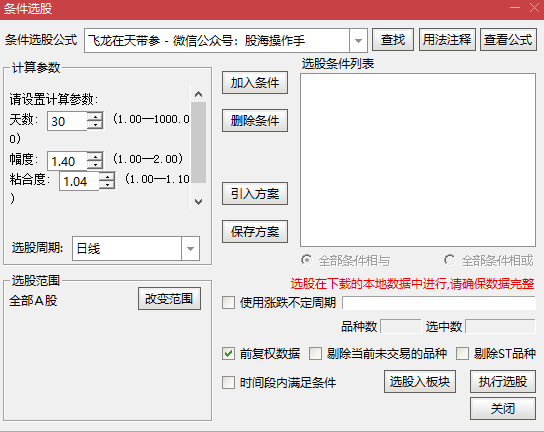Click the 加入条件 button

[255, 83]
